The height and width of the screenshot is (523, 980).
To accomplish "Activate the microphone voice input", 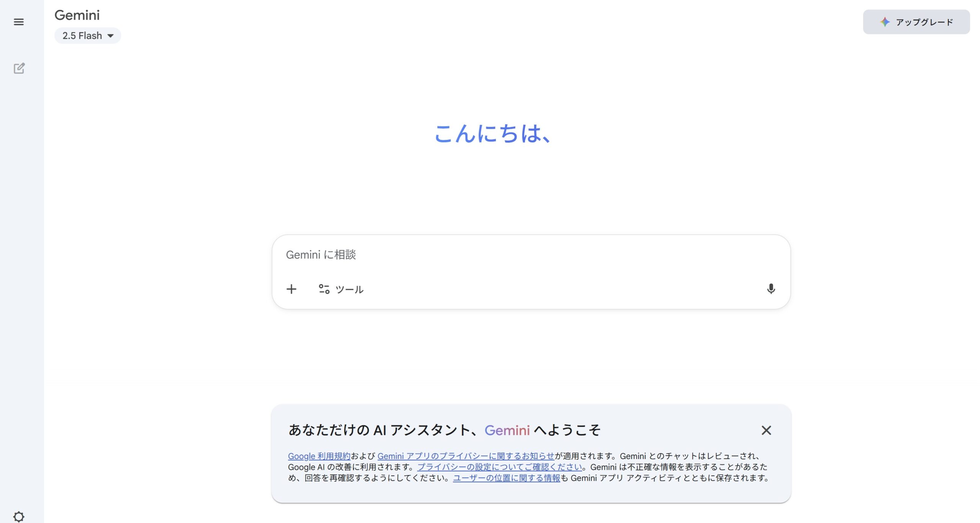I will 771,289.
